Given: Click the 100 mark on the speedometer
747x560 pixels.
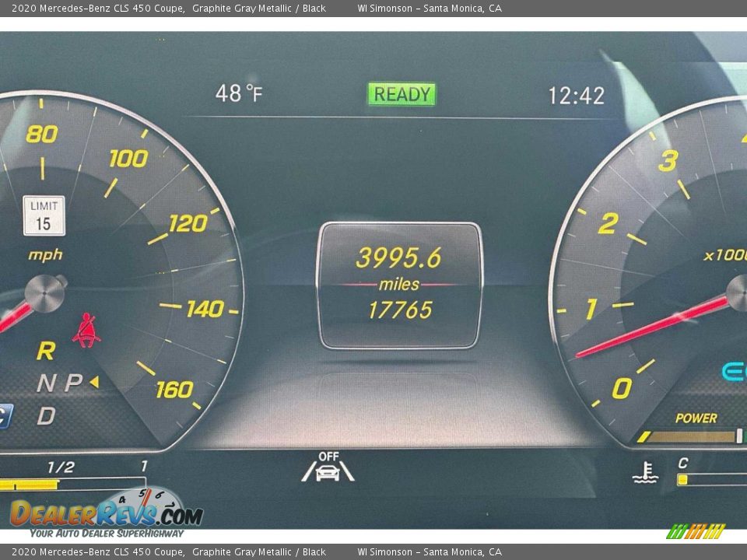Looking at the screenshot, I should pyautogui.click(x=128, y=159).
